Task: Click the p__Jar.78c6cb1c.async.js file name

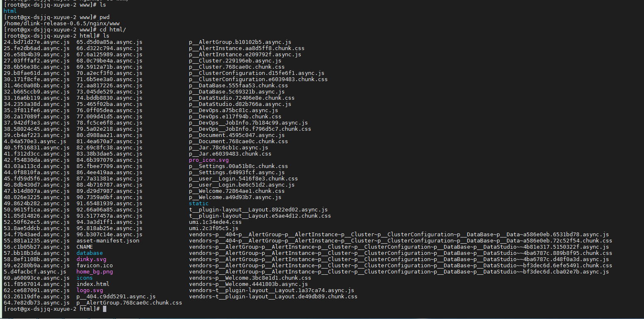Action: [228, 148]
